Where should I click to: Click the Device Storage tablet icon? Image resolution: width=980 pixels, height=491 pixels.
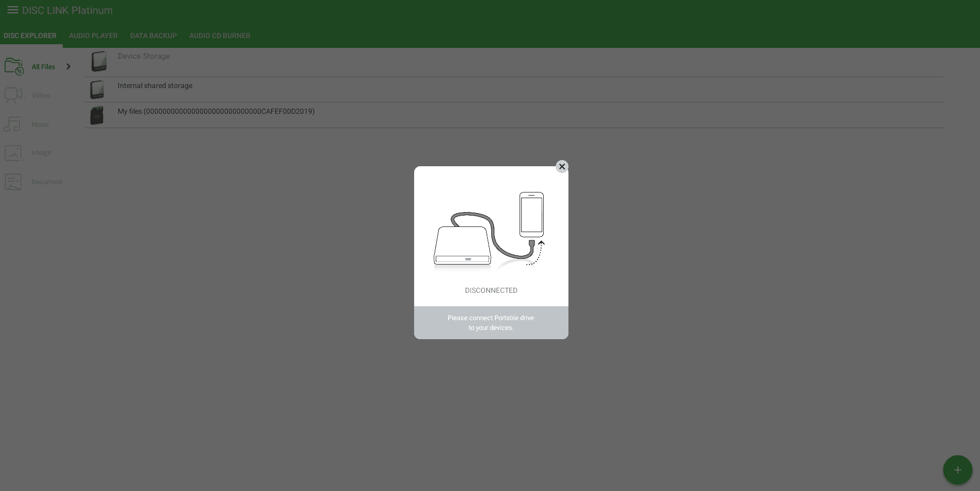click(x=99, y=61)
